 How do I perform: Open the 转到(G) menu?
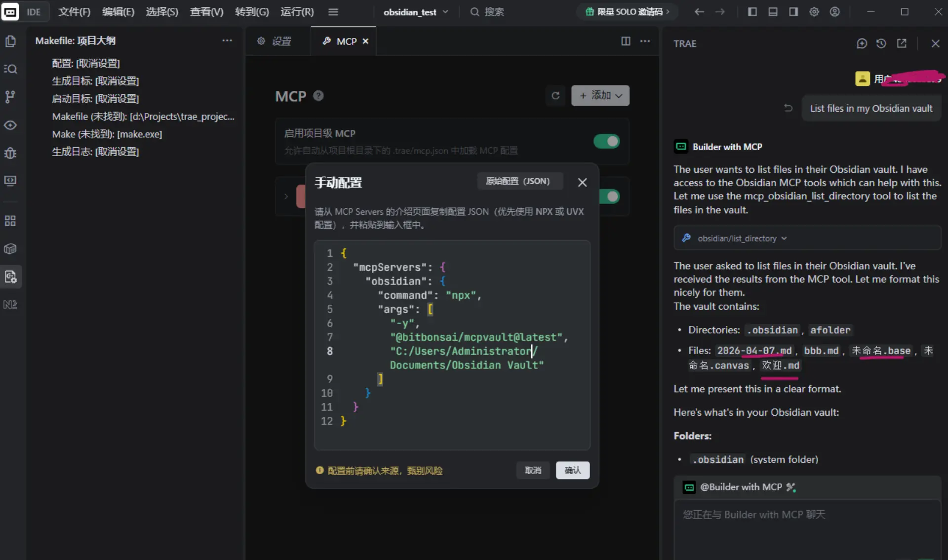pyautogui.click(x=252, y=12)
